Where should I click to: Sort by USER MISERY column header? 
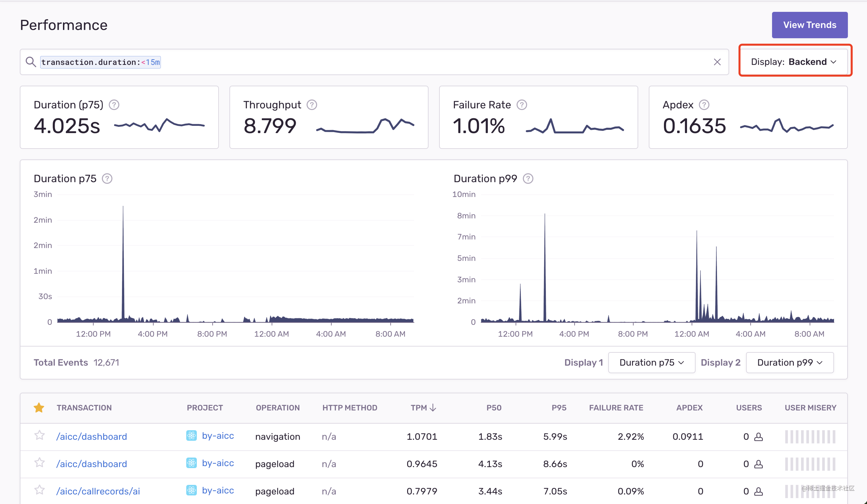click(810, 408)
